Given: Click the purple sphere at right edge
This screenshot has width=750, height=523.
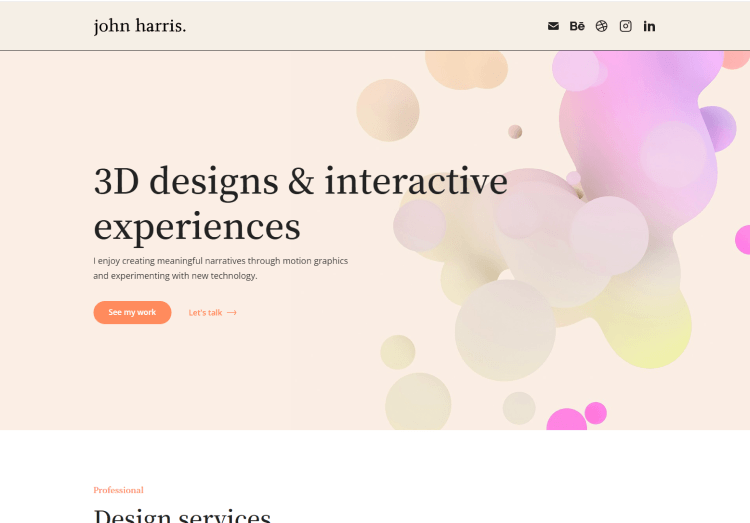Looking at the screenshot, I should (718, 127).
